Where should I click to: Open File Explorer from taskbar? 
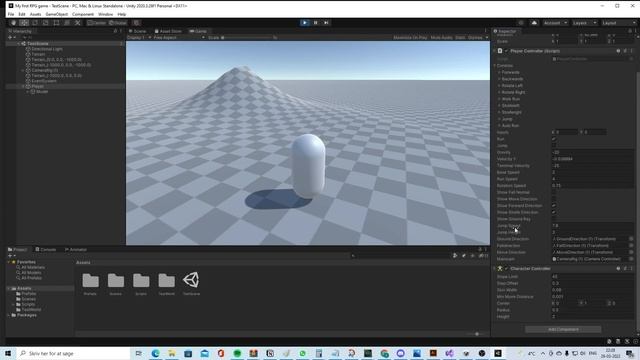click(172, 353)
